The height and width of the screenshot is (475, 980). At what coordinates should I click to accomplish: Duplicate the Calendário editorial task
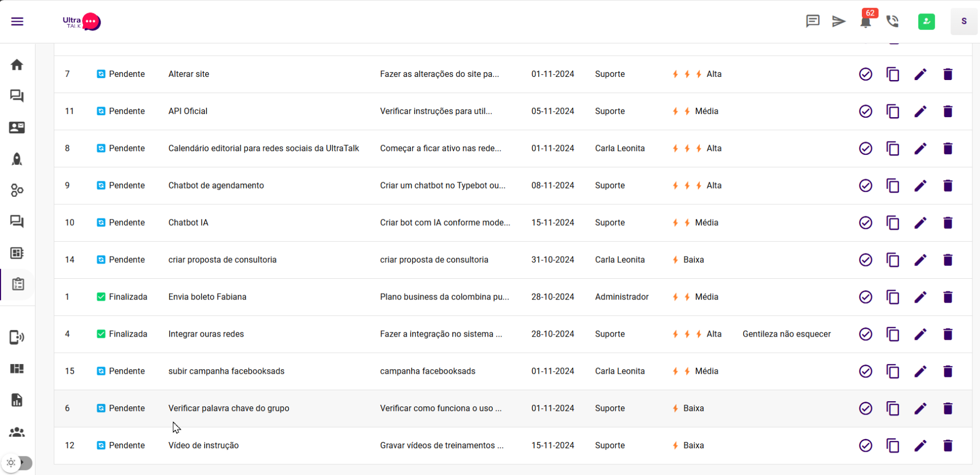click(x=893, y=149)
